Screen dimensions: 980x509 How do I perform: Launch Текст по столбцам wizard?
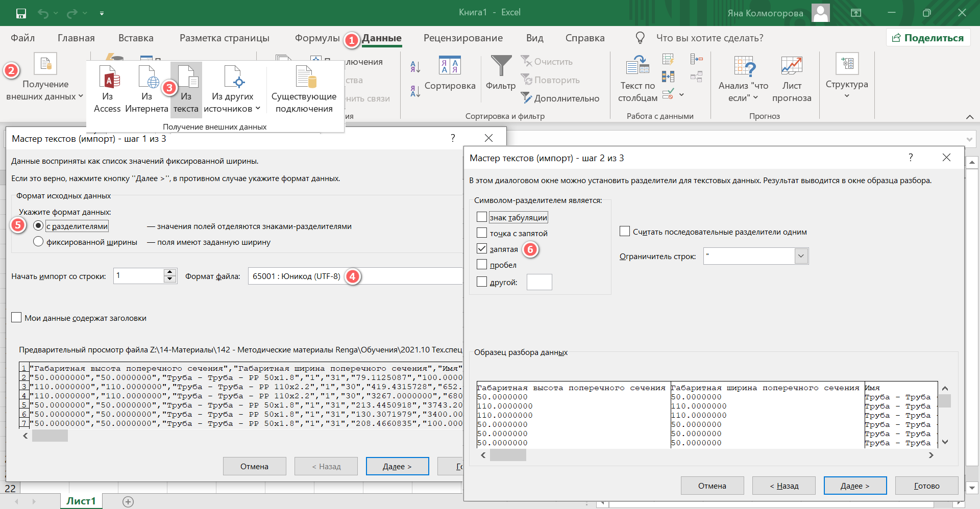(638, 79)
